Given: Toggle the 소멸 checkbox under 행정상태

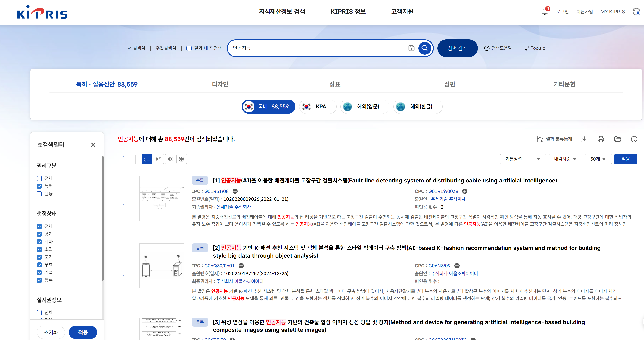Looking at the screenshot, I should click(x=39, y=249).
